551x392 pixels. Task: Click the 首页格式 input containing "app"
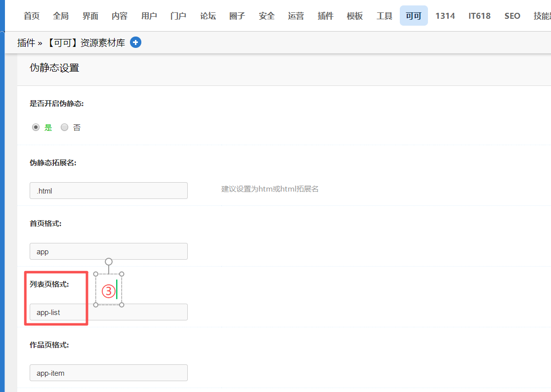tap(108, 251)
